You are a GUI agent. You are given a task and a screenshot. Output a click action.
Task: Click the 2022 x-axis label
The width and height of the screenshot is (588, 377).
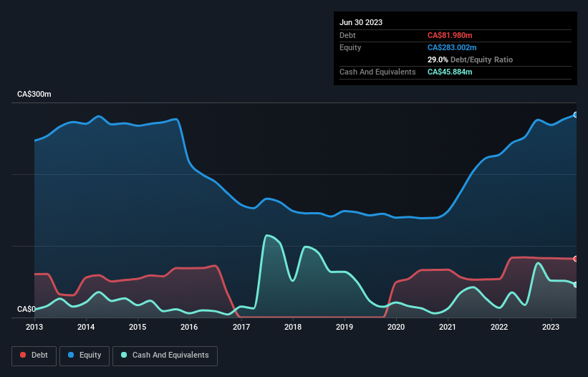point(499,327)
